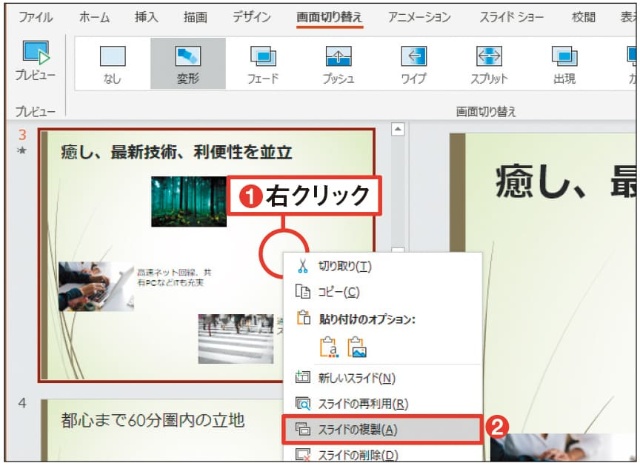Click the 画面切り替え ribbon group label
640x466 pixels.
point(486,111)
